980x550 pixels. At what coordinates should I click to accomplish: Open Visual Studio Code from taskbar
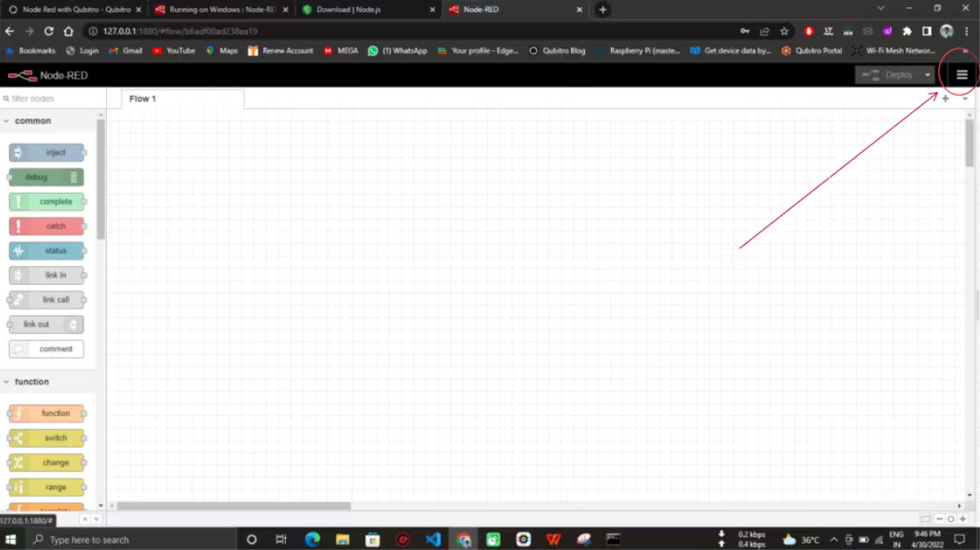(433, 539)
